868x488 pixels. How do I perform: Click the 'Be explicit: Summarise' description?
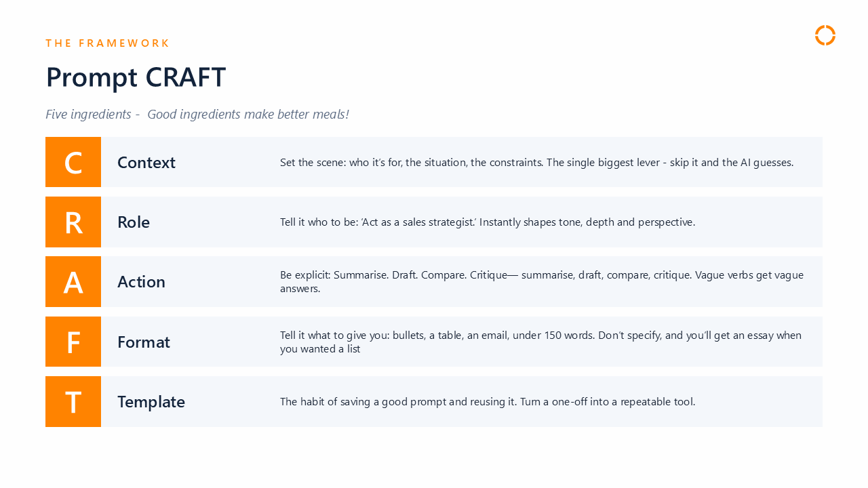542,282
